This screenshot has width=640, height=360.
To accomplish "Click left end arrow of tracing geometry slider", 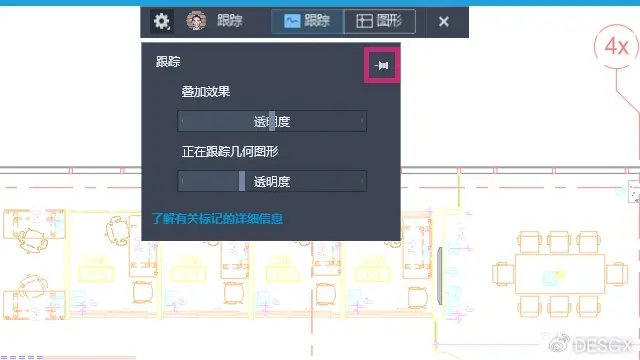I will point(182,181).
